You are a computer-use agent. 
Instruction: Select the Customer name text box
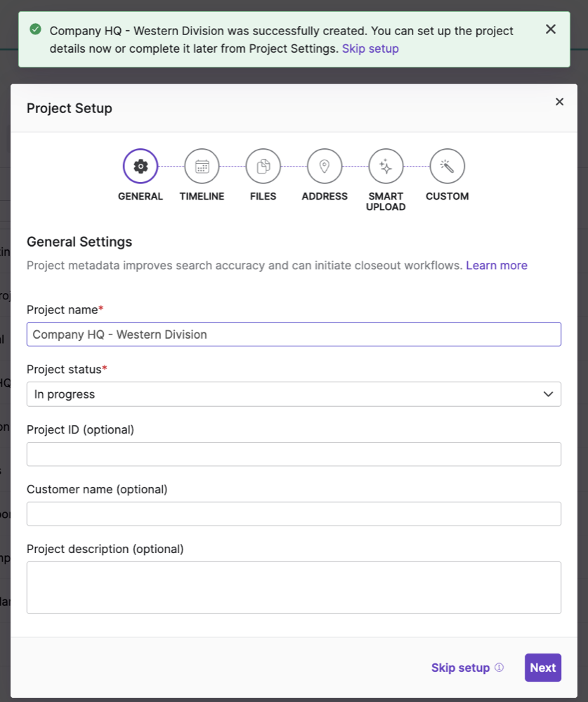[294, 514]
